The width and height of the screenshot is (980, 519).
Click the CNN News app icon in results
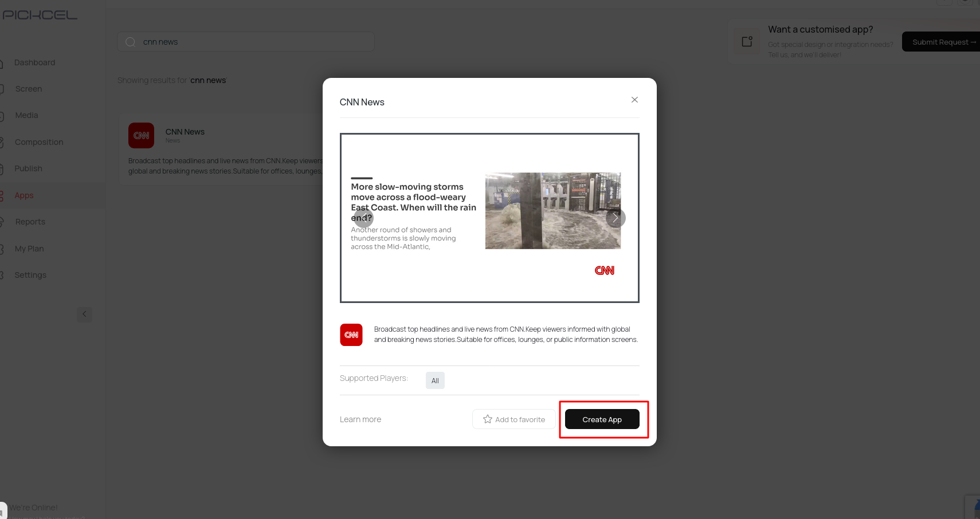141,135
